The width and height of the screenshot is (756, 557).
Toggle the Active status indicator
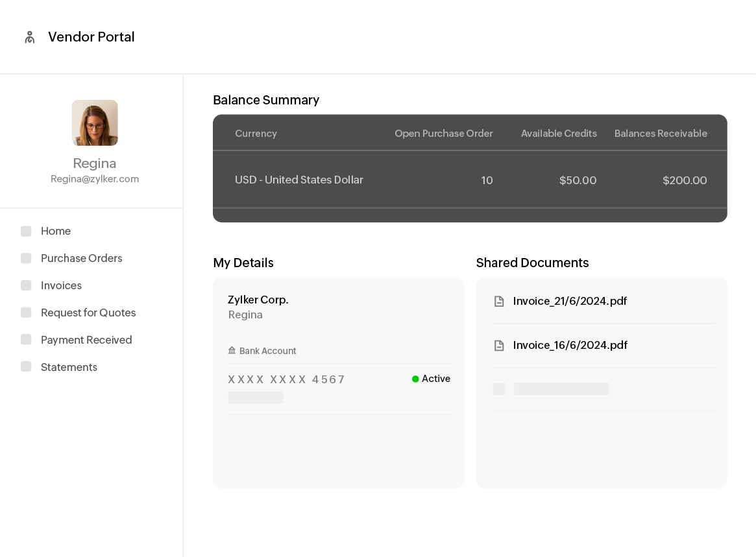(x=415, y=379)
